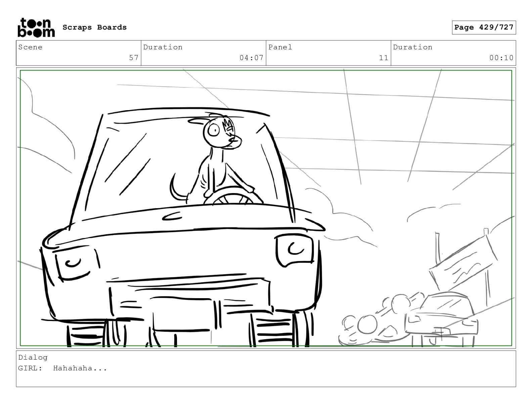
Task: Click the panel duration value 00:10
Action: 501,58
